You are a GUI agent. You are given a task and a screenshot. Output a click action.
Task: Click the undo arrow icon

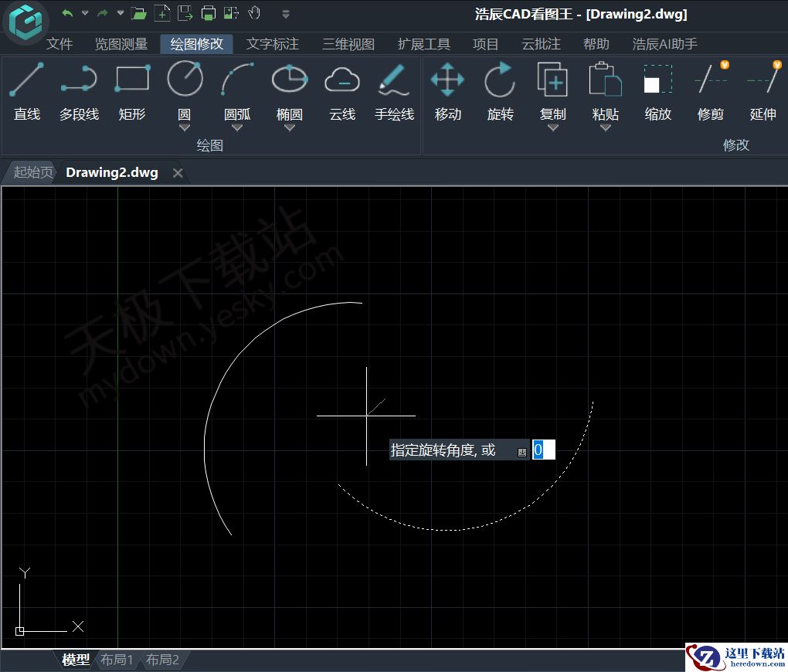coord(67,14)
